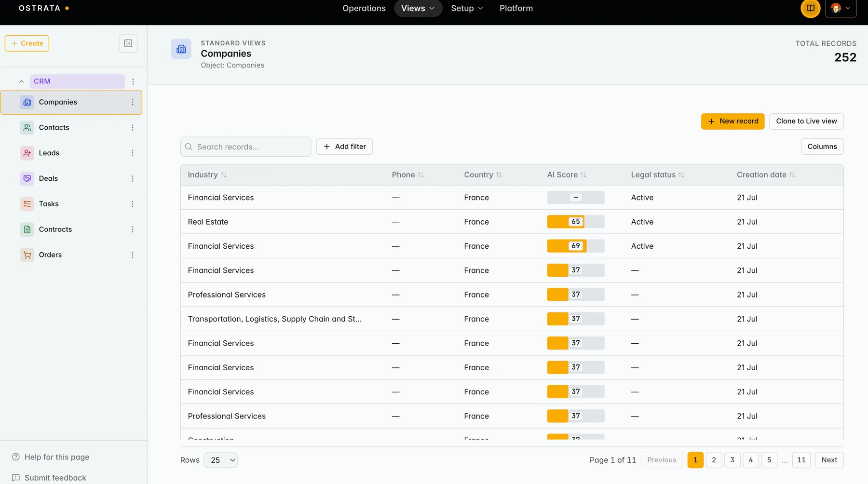Click the Leads person-plus icon
Image resolution: width=868 pixels, height=484 pixels.
[27, 153]
